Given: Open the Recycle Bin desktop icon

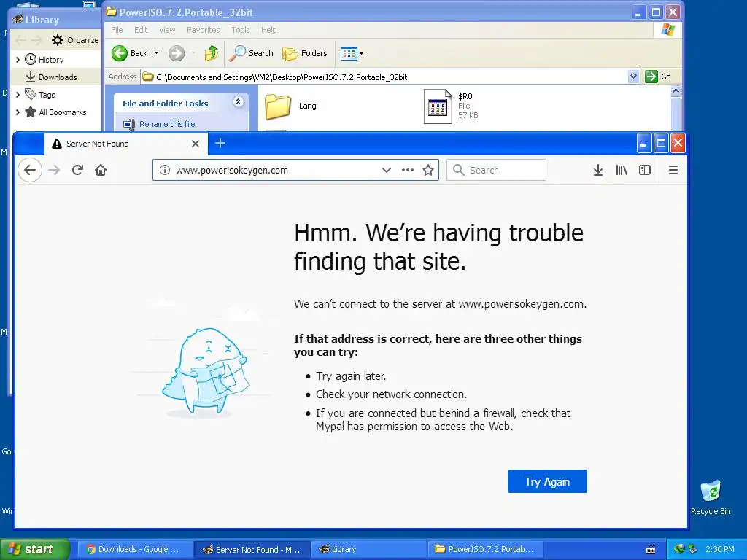Looking at the screenshot, I should click(x=711, y=497).
